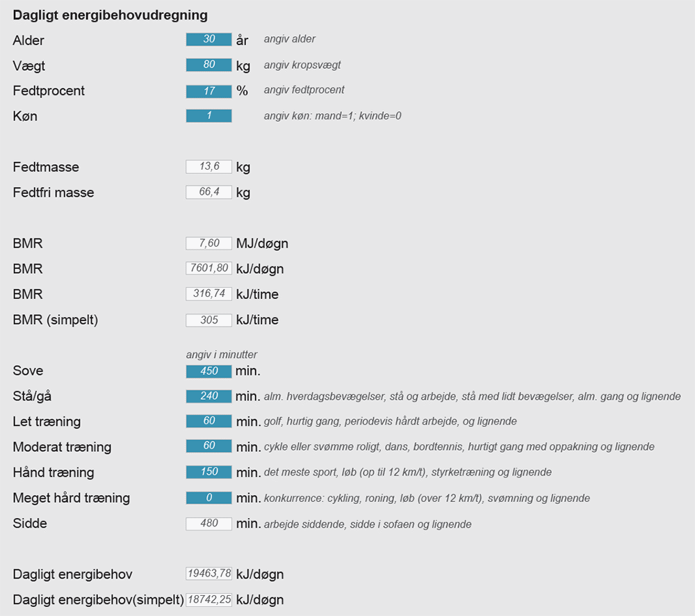
Task: Select the Stå/gå minutes input field
Action: pos(208,396)
